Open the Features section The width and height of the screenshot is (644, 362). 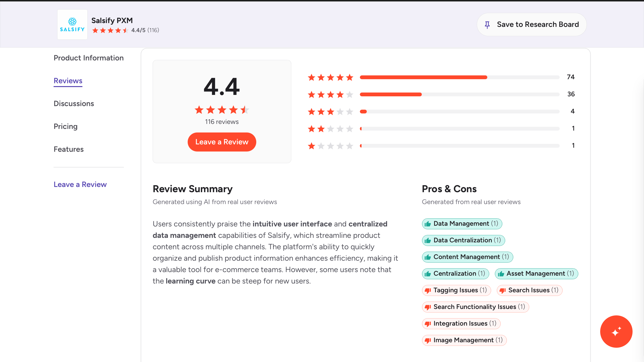point(69,149)
